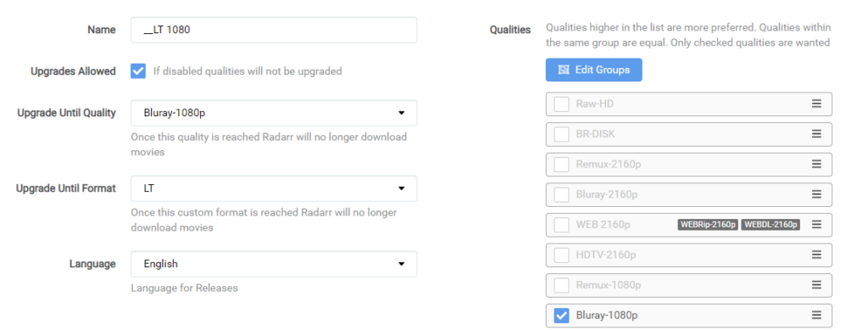Tick the WEB 2160p group checkbox

coord(561,225)
